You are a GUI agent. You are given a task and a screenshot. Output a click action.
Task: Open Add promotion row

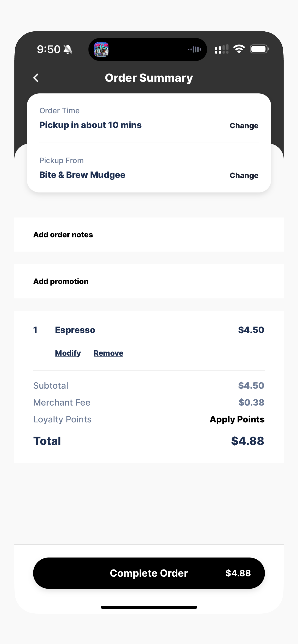pos(149,281)
